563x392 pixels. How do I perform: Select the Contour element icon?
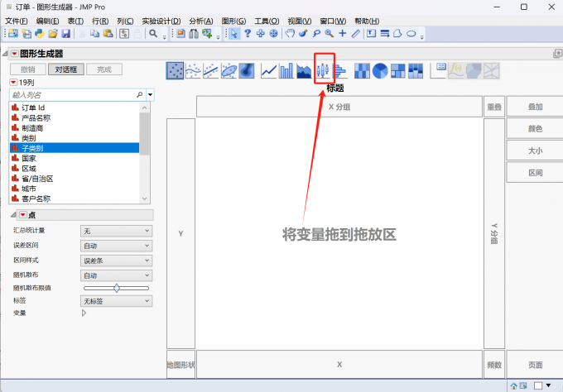[x=247, y=70]
